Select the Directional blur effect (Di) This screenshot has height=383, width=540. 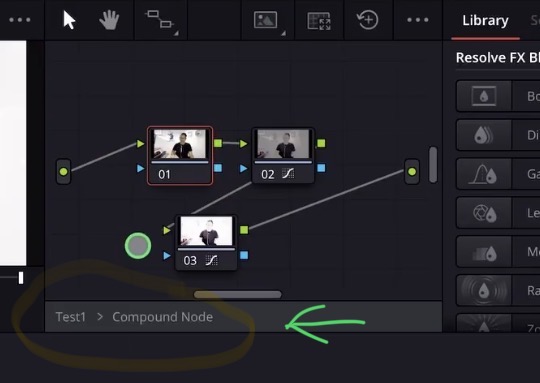(x=498, y=135)
